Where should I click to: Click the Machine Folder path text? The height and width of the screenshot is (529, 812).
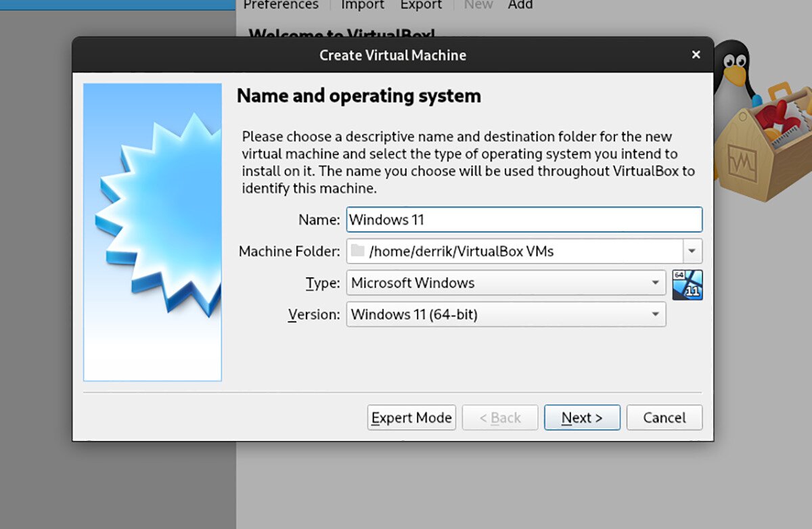point(460,251)
